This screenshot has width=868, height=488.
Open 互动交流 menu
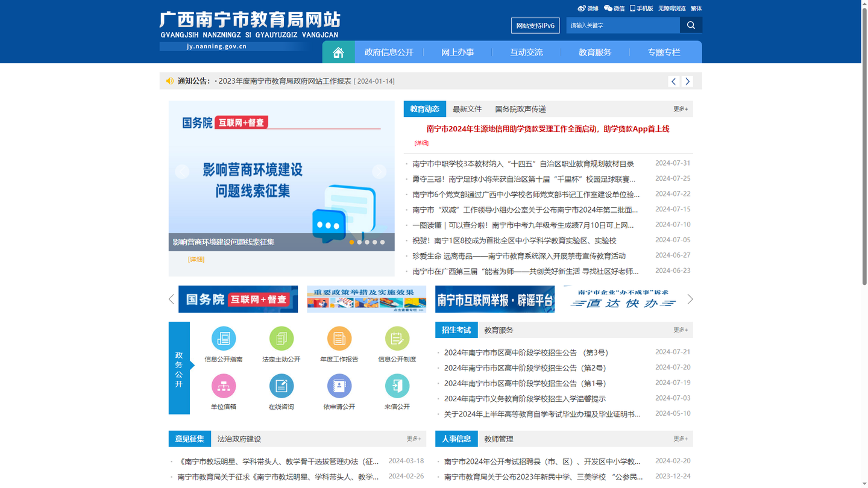tap(526, 52)
